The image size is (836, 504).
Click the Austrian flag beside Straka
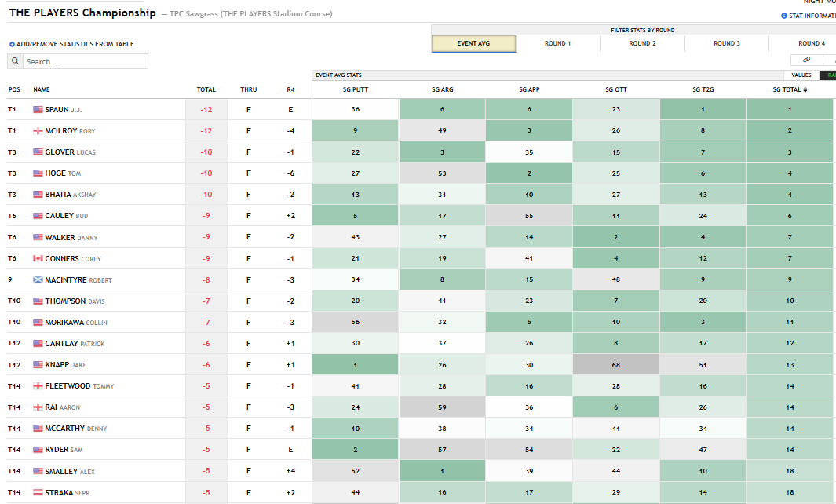click(38, 493)
